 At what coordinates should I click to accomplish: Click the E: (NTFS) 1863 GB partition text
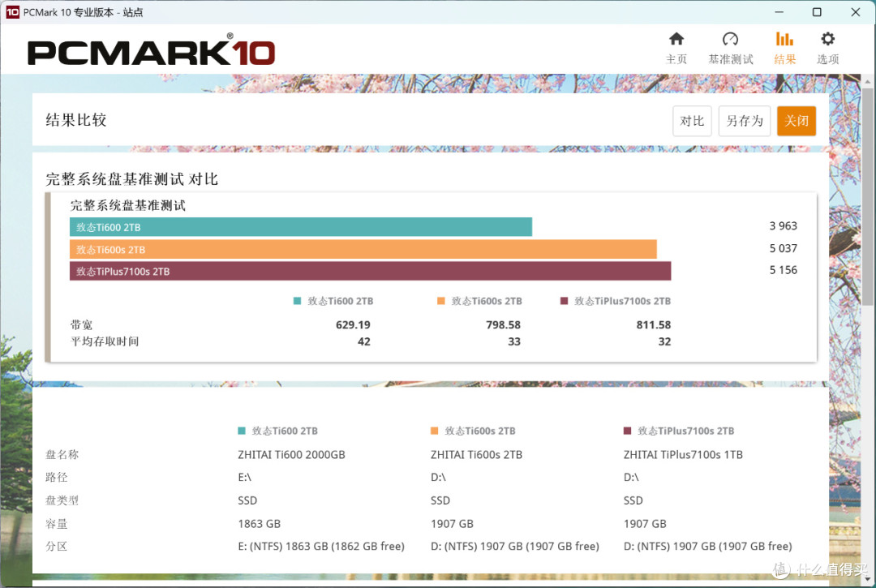pos(321,546)
